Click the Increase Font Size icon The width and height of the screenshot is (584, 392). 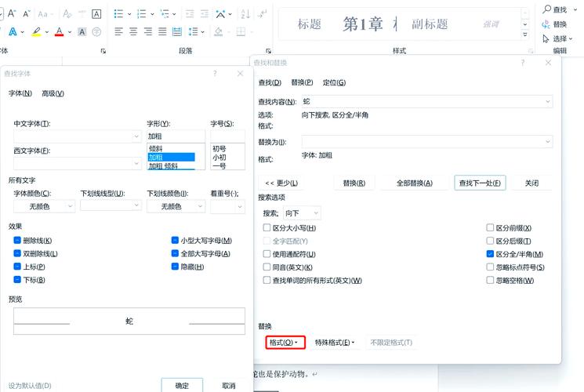point(12,14)
